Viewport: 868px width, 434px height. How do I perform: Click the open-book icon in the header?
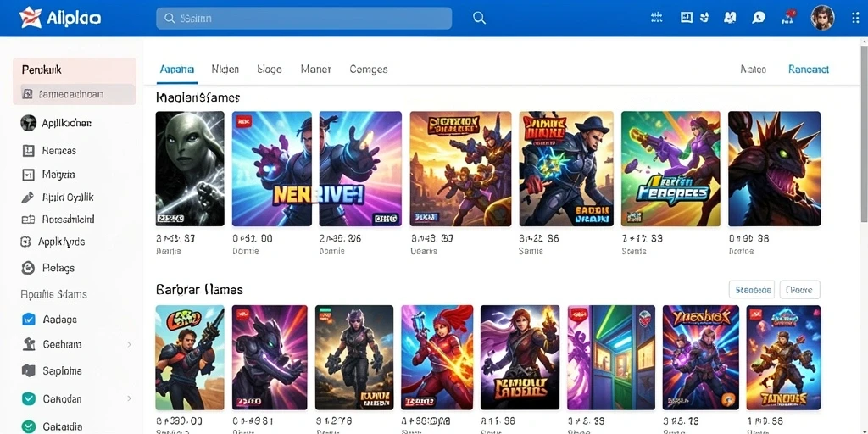click(x=730, y=18)
